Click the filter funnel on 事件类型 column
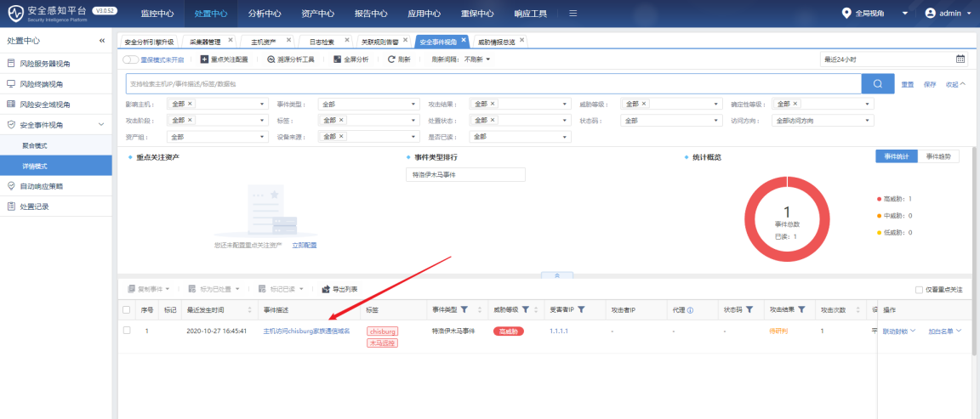 (465, 310)
